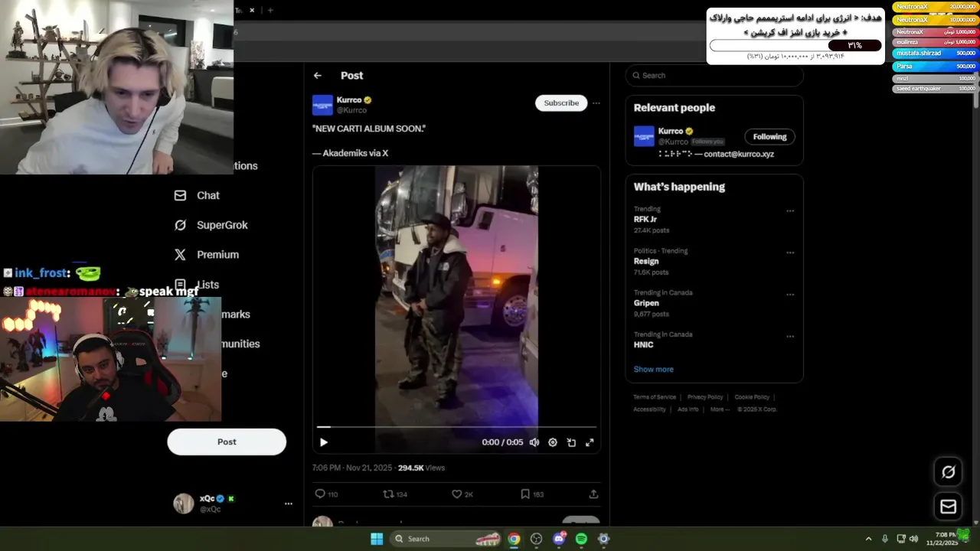980x551 pixels.
Task: Open more options for RFK Jr trend
Action: [x=790, y=211]
